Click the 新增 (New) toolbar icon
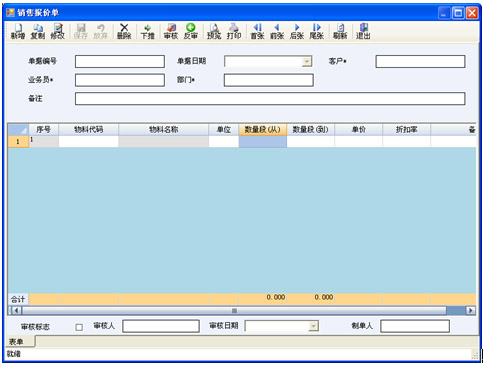Screen dimensions: 483x366 18,31
